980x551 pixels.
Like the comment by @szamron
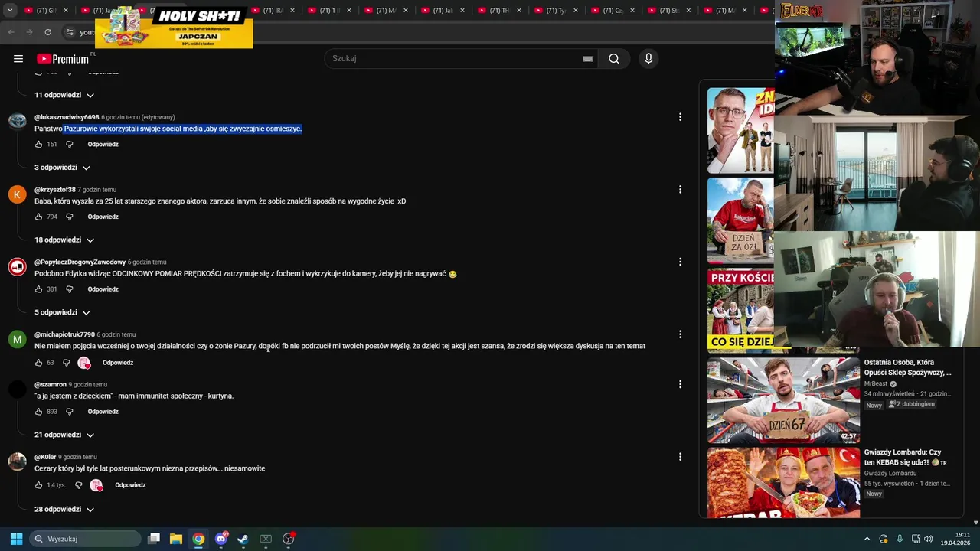pyautogui.click(x=39, y=412)
